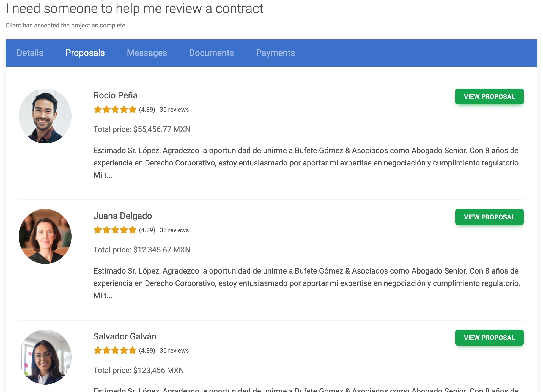Open the Details tab
This screenshot has width=543, height=392.
30,53
